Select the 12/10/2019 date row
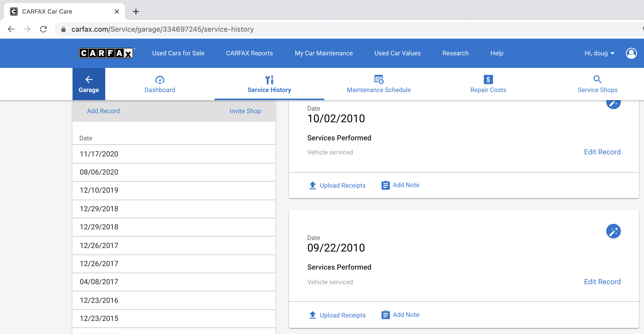This screenshot has height=334, width=644. coord(174,190)
